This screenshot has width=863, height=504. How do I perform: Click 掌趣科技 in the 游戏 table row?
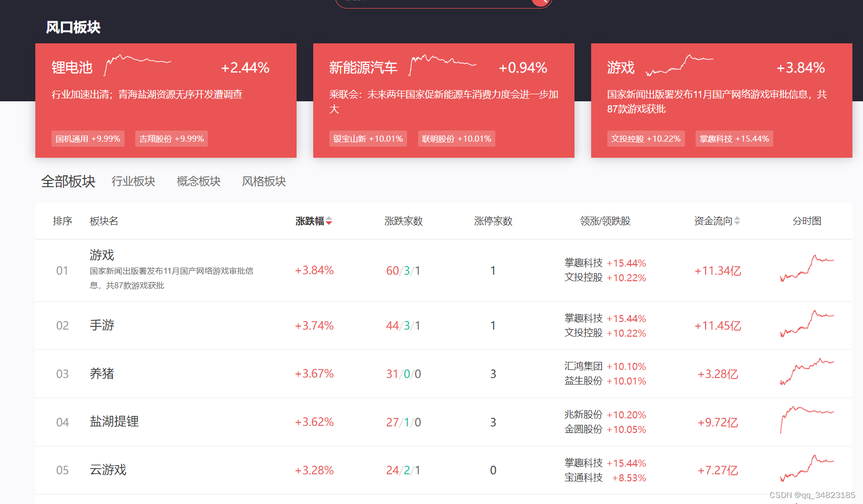pyautogui.click(x=584, y=263)
